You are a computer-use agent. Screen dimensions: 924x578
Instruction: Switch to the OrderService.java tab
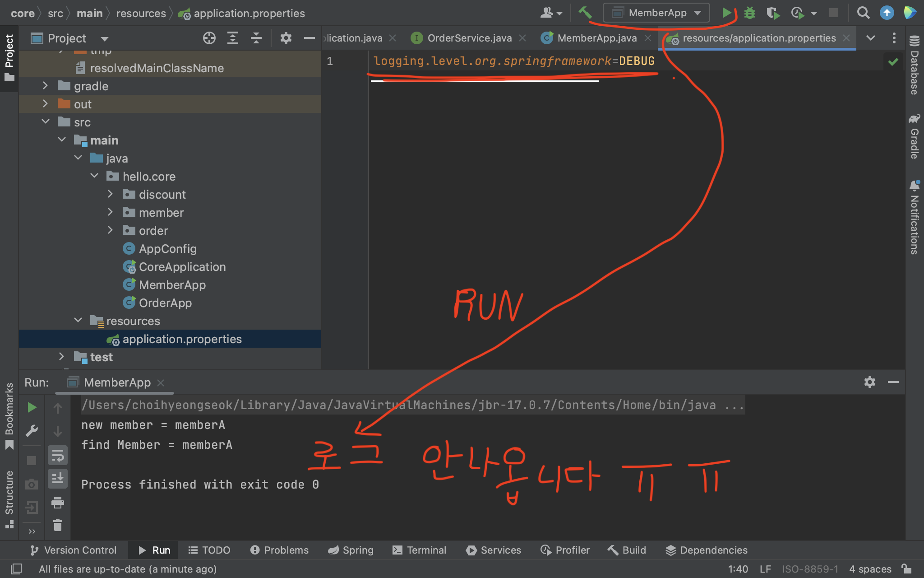pyautogui.click(x=469, y=38)
